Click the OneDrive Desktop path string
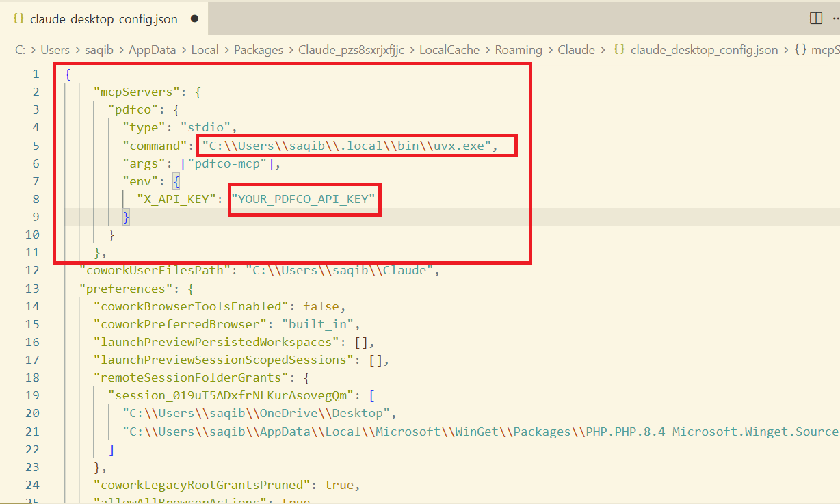The height and width of the screenshot is (504, 840). [x=255, y=413]
